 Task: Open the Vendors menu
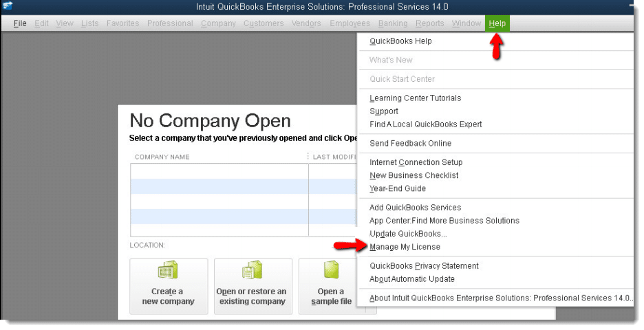pyautogui.click(x=306, y=23)
